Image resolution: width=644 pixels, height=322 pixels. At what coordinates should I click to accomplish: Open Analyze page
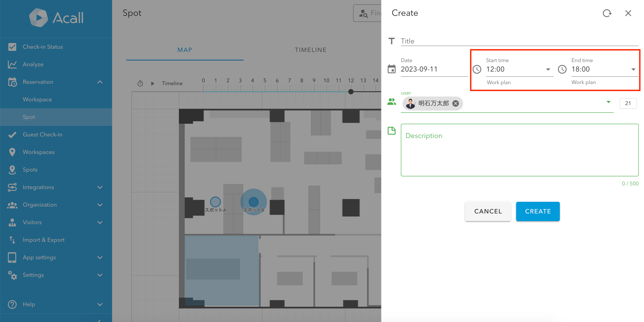56,64
